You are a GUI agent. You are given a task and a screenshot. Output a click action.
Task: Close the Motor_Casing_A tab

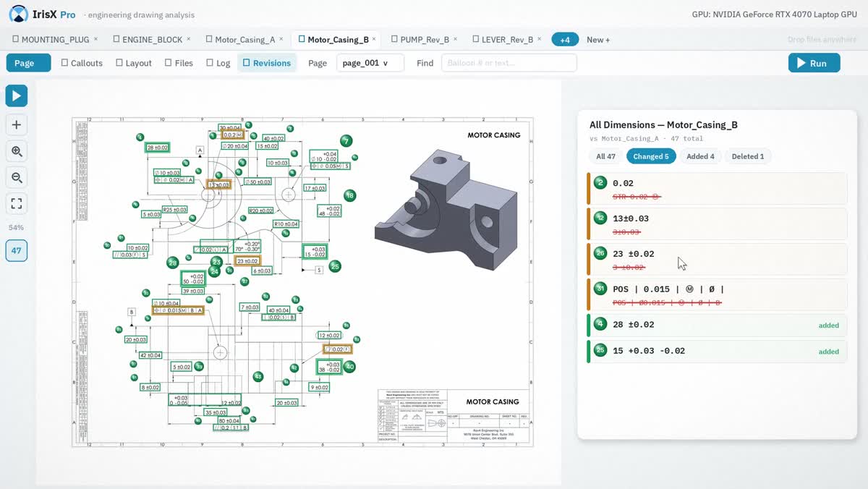pos(281,39)
